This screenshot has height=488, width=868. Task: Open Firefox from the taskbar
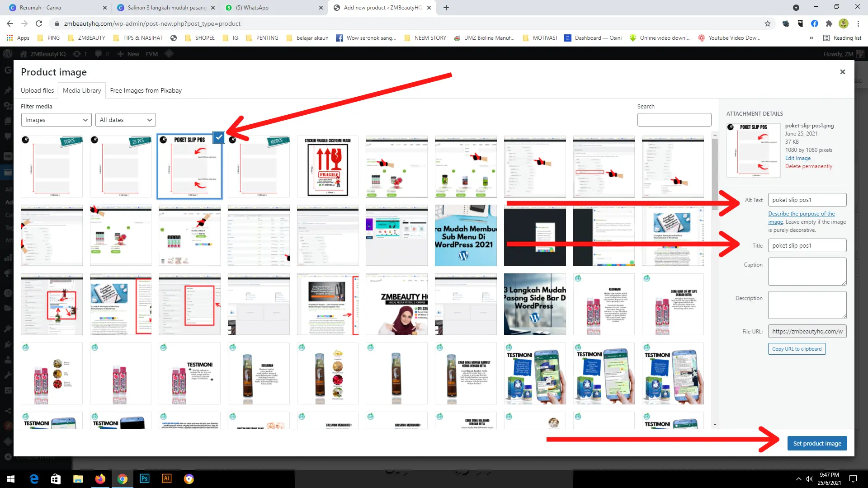click(100, 479)
